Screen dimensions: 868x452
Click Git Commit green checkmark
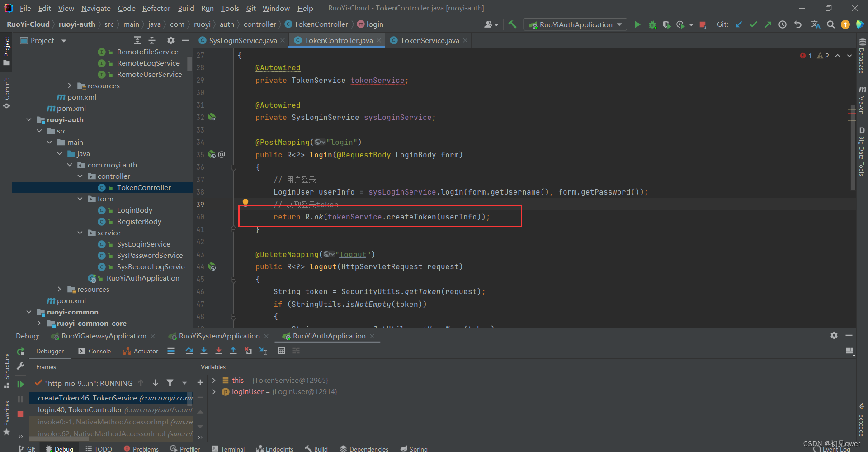753,24
